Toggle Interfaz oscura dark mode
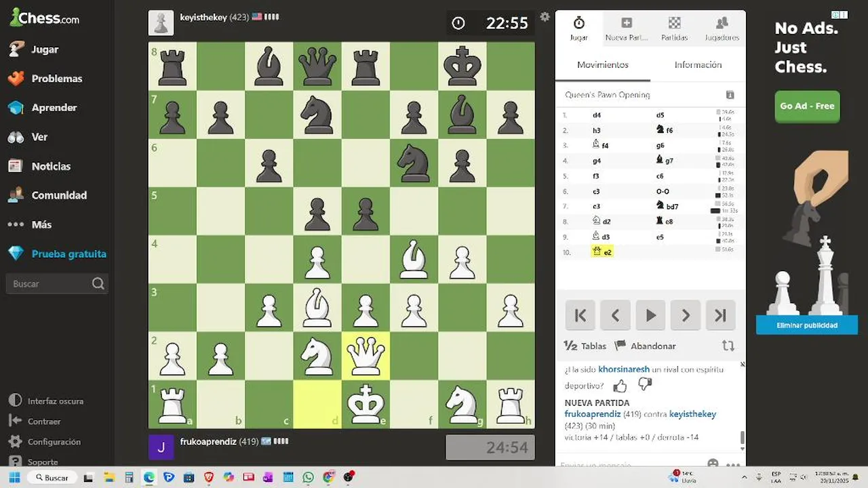 [45, 401]
